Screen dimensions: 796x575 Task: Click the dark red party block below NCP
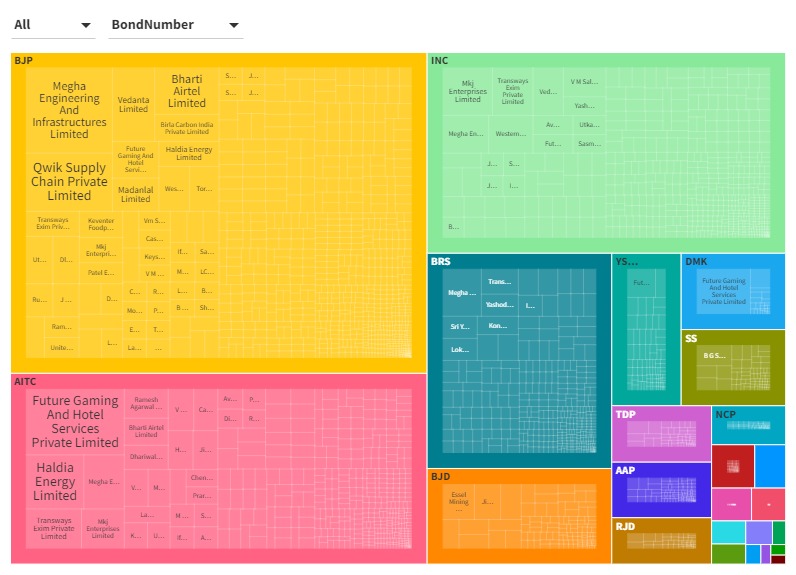click(x=733, y=466)
